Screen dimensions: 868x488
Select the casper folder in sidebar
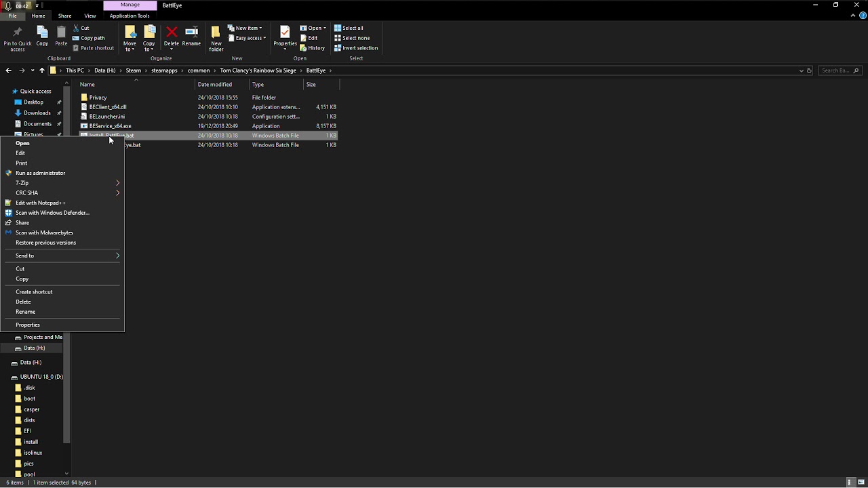31,409
